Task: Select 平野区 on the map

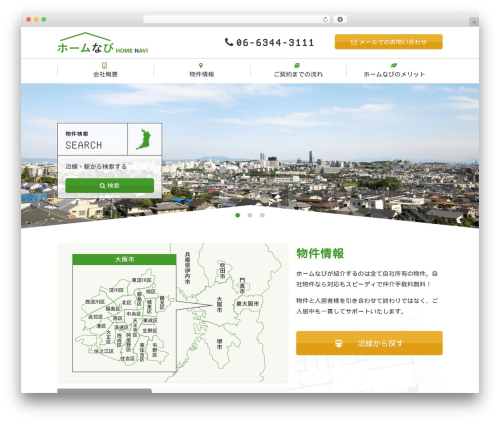Action: (x=155, y=350)
